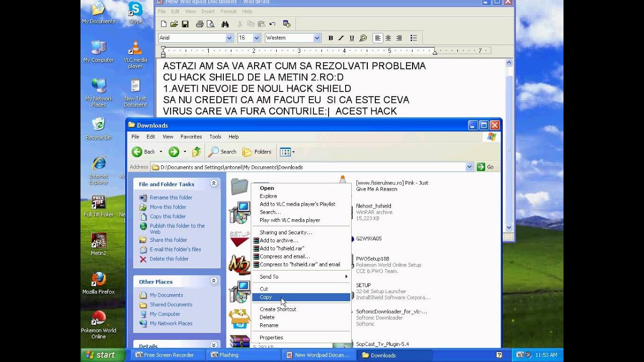Open Search in Downloads toolbar
This screenshot has width=644, height=362.
click(x=222, y=152)
